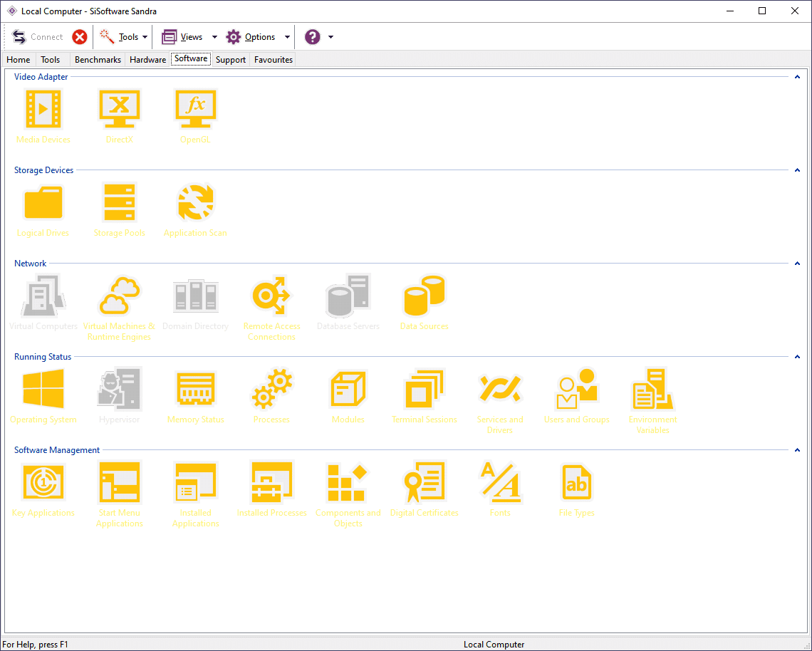Open the Options dropdown arrow
This screenshot has width=812, height=651.
(288, 37)
